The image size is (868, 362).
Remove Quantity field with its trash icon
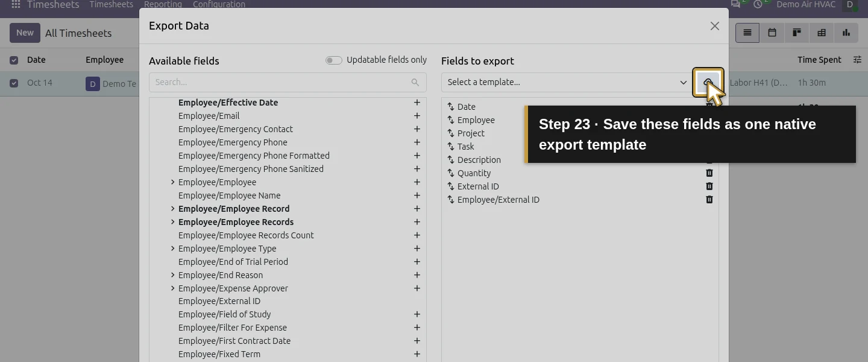point(709,173)
